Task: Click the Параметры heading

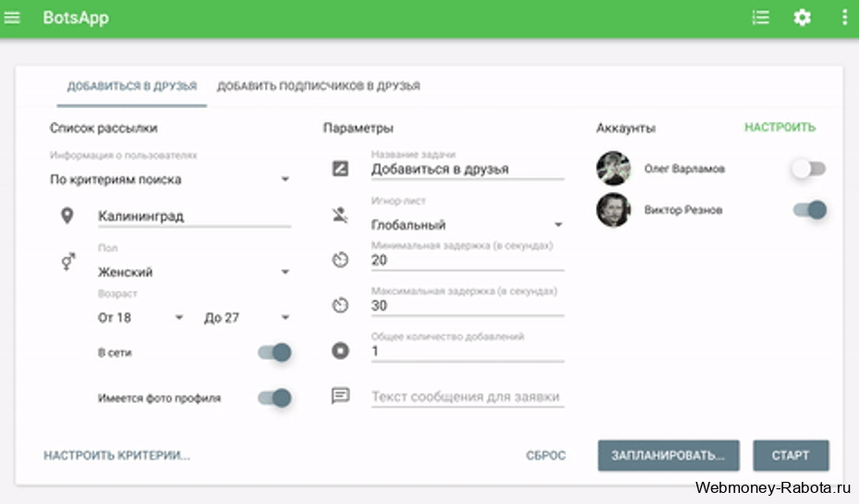Action: pos(357,128)
